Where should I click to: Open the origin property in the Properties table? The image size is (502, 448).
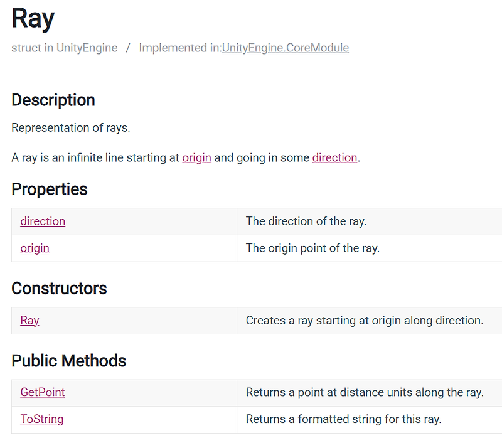coord(35,248)
